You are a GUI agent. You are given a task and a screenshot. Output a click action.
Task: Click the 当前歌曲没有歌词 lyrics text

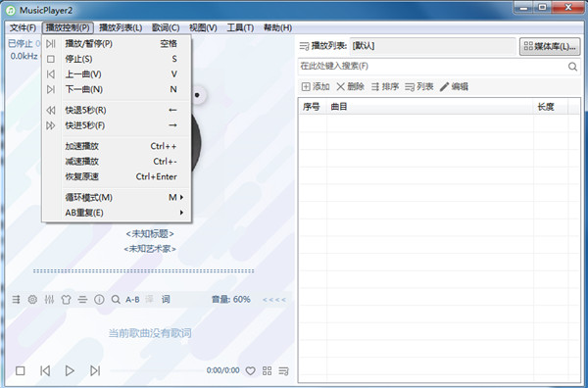pyautogui.click(x=150, y=333)
